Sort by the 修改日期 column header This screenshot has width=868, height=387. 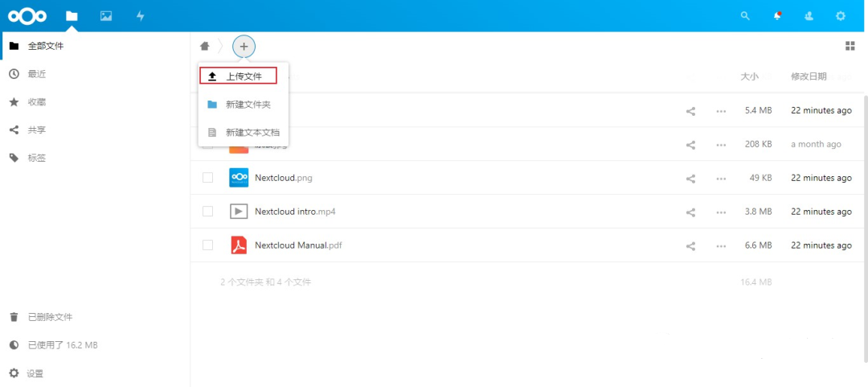pos(809,76)
